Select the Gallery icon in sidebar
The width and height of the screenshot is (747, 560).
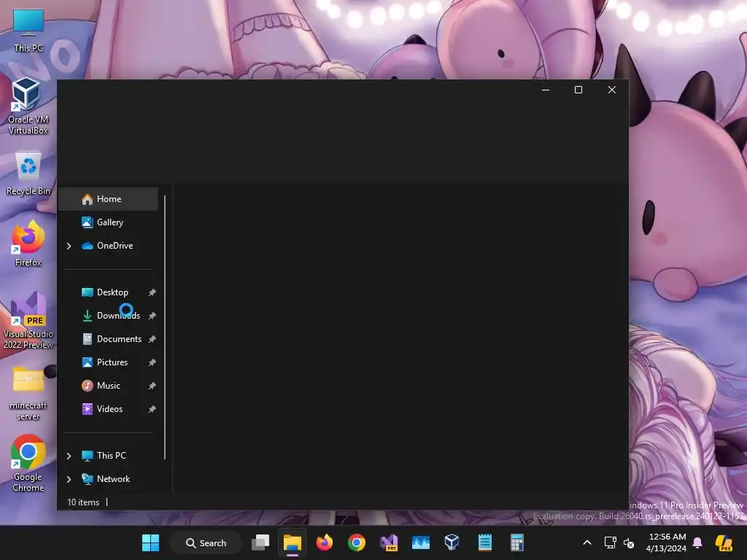pyautogui.click(x=88, y=222)
